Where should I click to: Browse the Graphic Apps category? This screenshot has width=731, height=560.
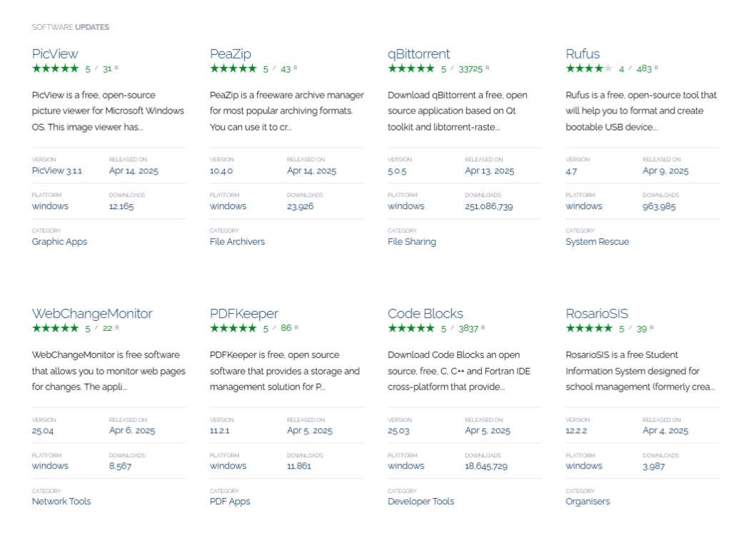[x=59, y=242]
